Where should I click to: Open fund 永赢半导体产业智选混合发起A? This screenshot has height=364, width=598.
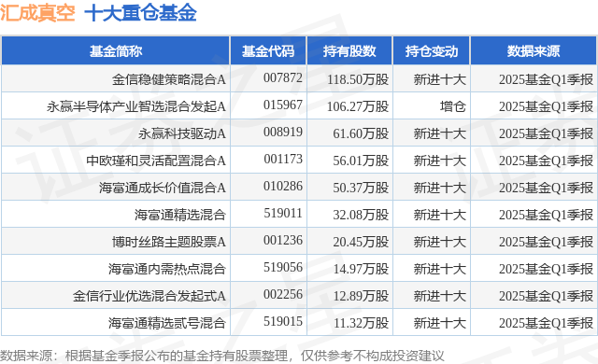coord(136,106)
